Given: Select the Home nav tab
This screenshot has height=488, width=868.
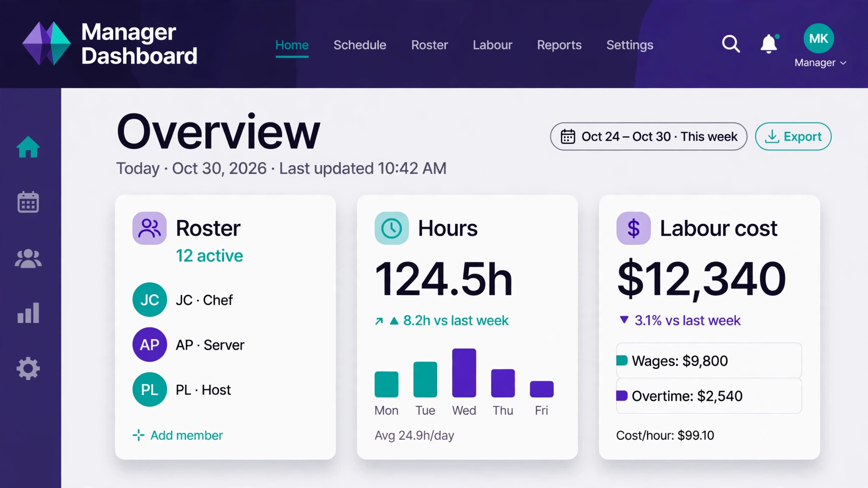Looking at the screenshot, I should pos(292,45).
